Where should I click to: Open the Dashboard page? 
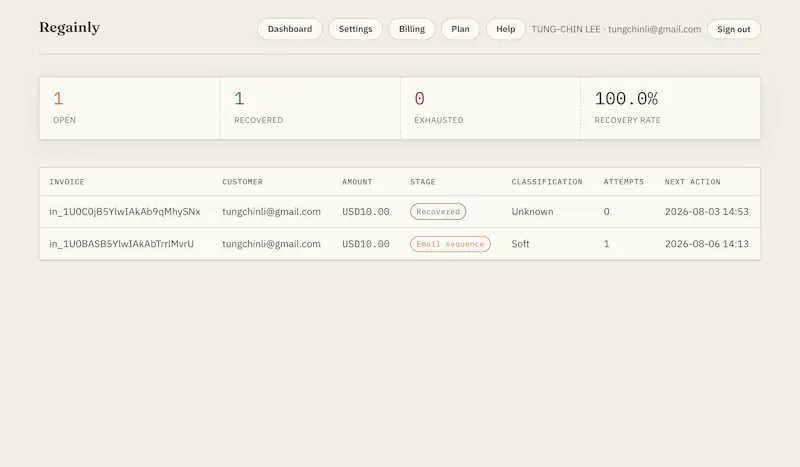[x=290, y=29]
